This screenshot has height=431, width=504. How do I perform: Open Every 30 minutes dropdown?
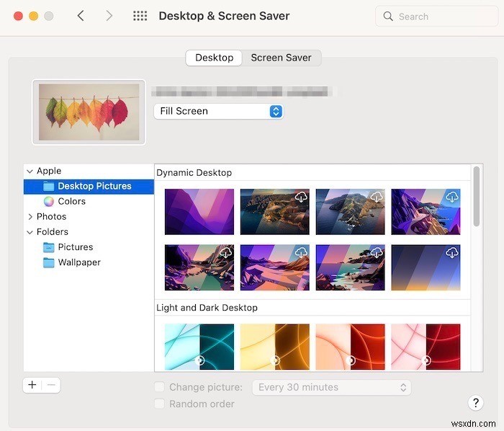coord(331,387)
